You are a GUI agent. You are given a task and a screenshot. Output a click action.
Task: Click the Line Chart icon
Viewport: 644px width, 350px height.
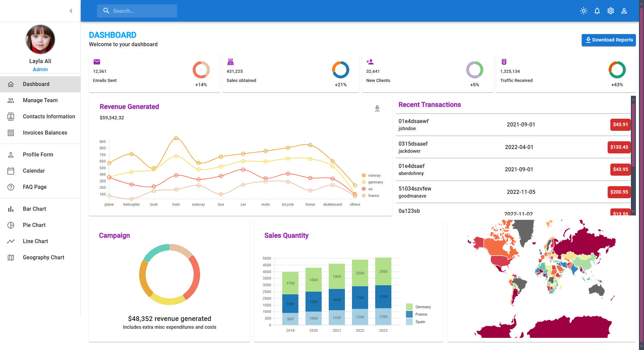[11, 241]
